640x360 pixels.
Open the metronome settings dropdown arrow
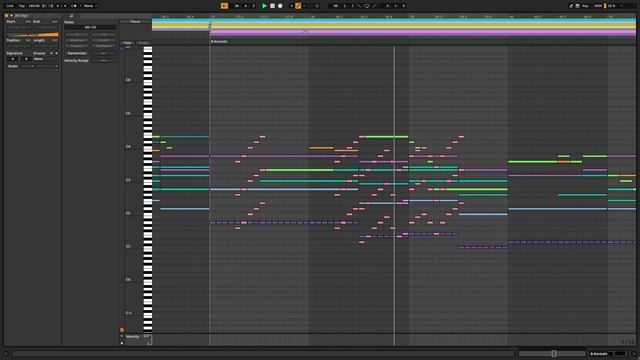pyautogui.click(x=80, y=6)
